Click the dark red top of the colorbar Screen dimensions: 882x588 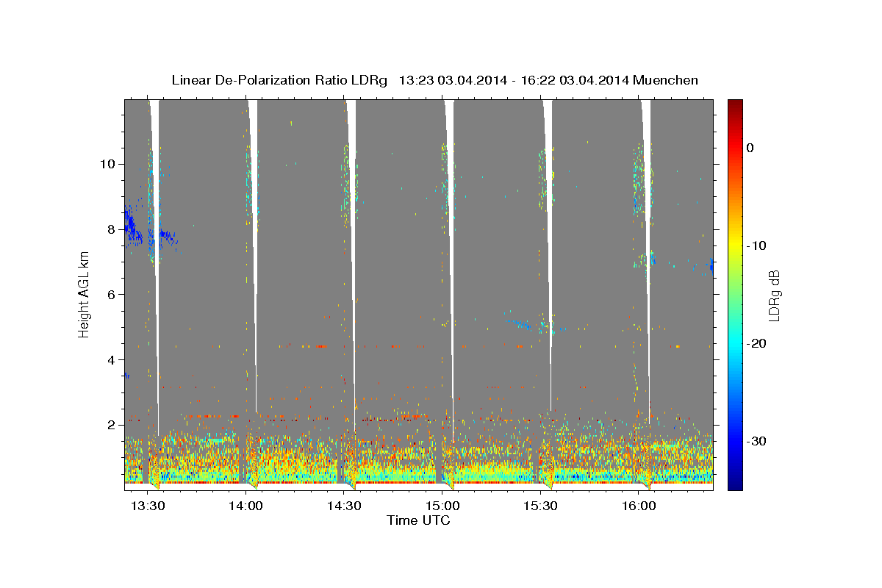click(734, 105)
